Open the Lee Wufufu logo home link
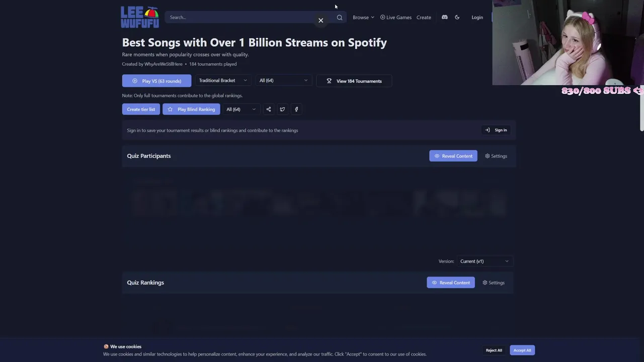 tap(140, 17)
